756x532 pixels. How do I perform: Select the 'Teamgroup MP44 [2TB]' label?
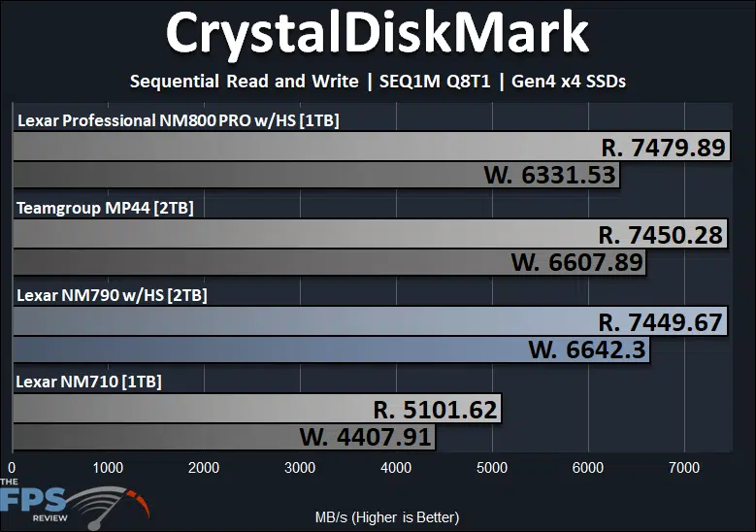click(105, 208)
